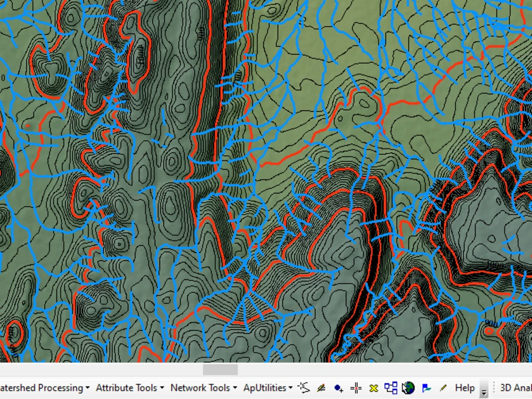The width and height of the screenshot is (532, 399).
Task: Click the yellow X delete icon
Action: click(x=374, y=388)
